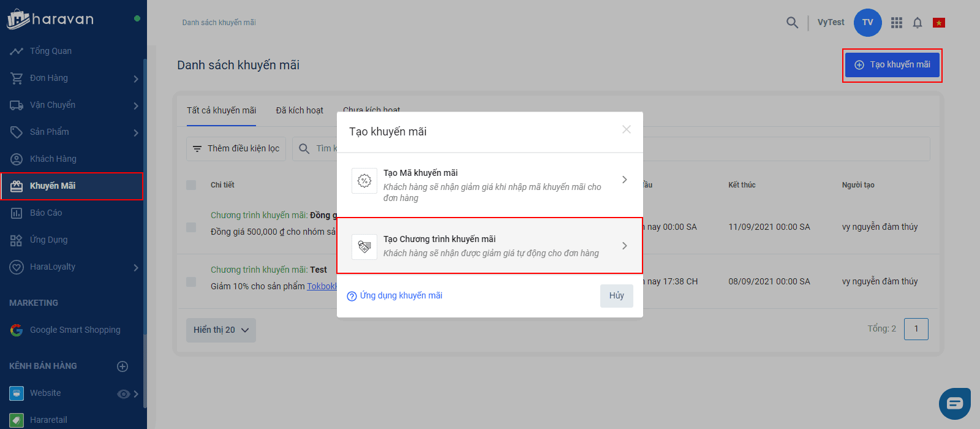The height and width of the screenshot is (429, 980).
Task: Click the Hararetail channel icon
Action: click(17, 420)
